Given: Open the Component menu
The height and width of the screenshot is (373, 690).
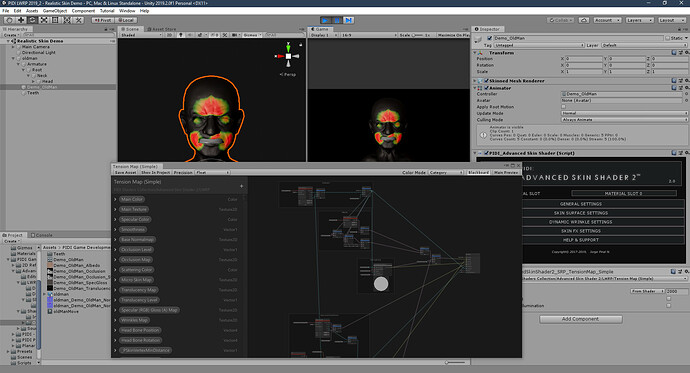Looking at the screenshot, I should click(x=83, y=11).
